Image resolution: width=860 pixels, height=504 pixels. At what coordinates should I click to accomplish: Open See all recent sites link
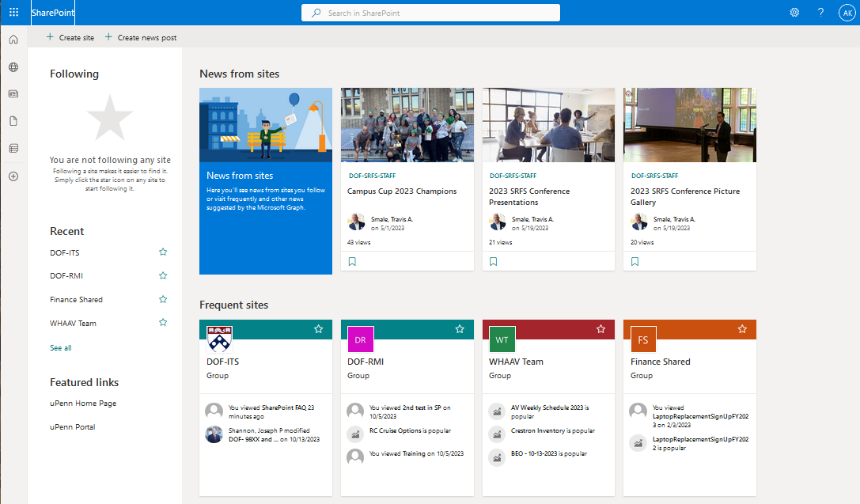tap(61, 347)
